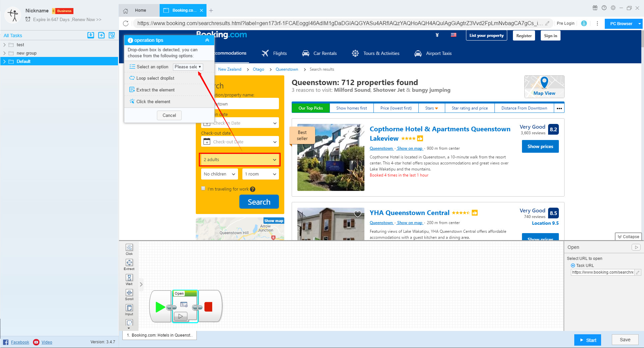Open the Stars sort dropdown

pyautogui.click(x=431, y=108)
